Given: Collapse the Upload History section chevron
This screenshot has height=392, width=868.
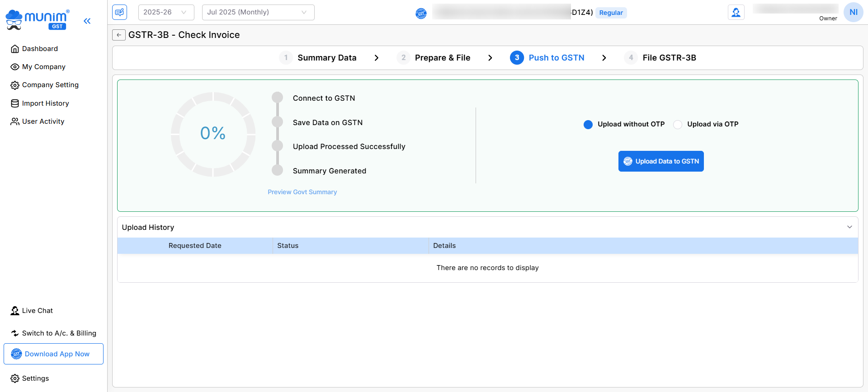Looking at the screenshot, I should click(849, 227).
